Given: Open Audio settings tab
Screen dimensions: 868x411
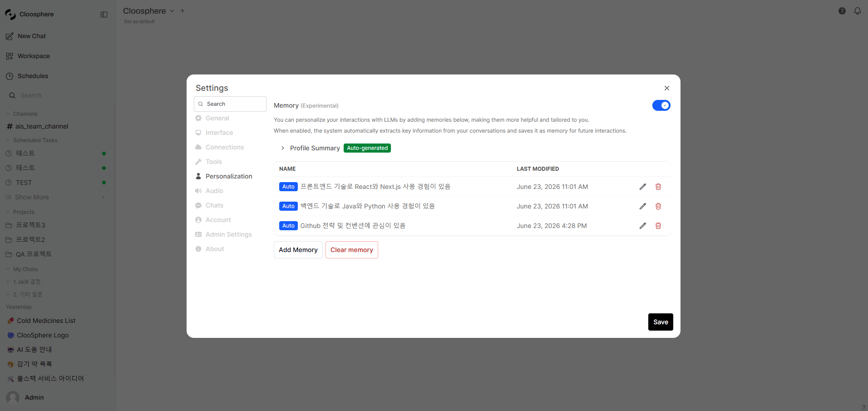Looking at the screenshot, I should (x=214, y=191).
